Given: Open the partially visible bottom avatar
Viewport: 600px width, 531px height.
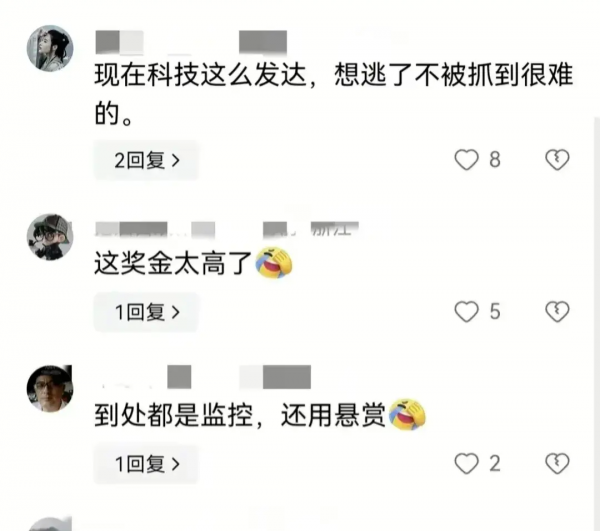Looking at the screenshot, I should (50, 523).
